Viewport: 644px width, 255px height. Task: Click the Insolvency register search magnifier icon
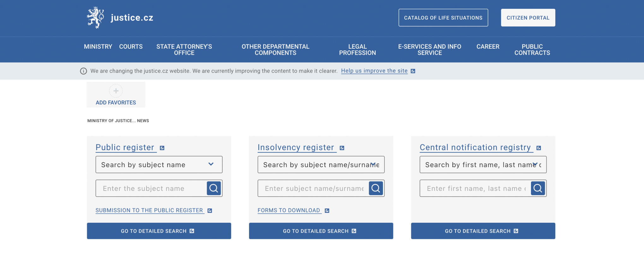[376, 188]
